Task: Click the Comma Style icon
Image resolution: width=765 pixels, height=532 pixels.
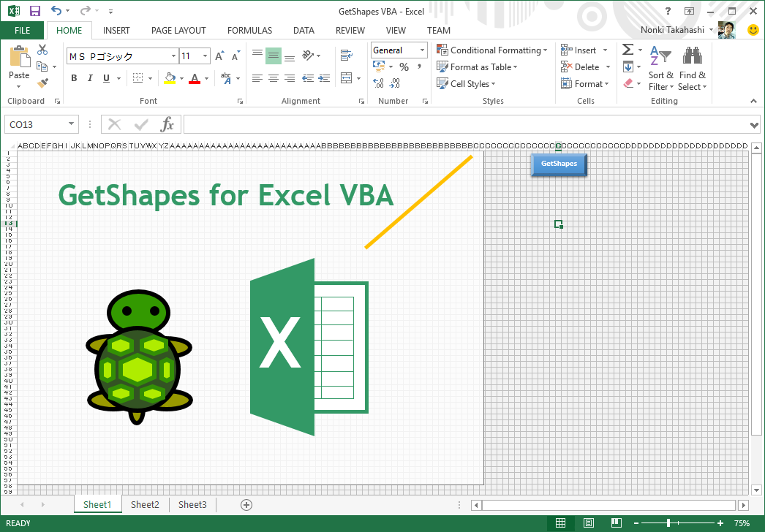Action: [419, 66]
